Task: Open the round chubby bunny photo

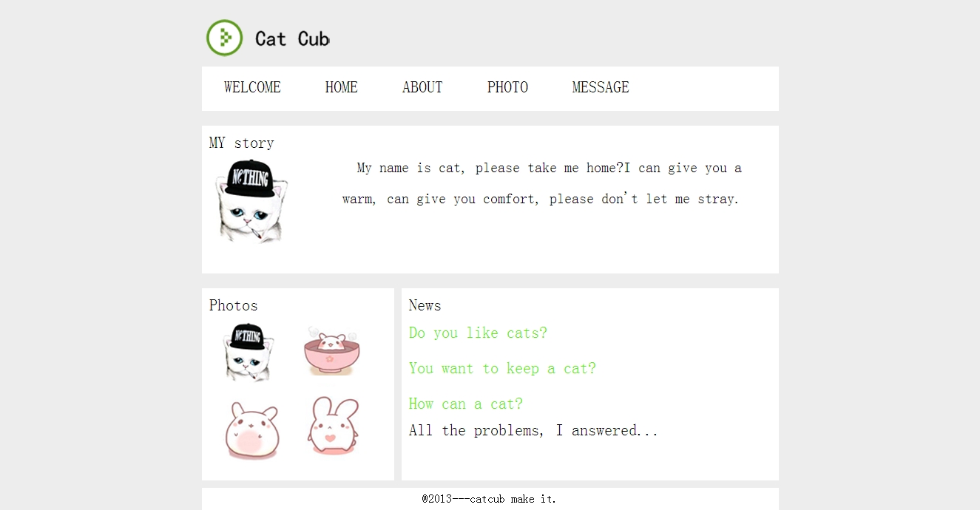Action: [x=251, y=430]
